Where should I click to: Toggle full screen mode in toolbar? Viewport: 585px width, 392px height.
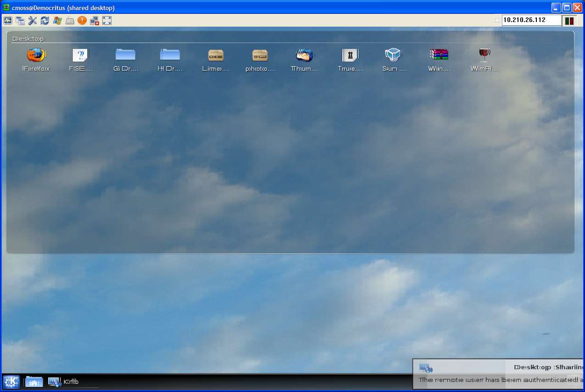click(x=107, y=20)
